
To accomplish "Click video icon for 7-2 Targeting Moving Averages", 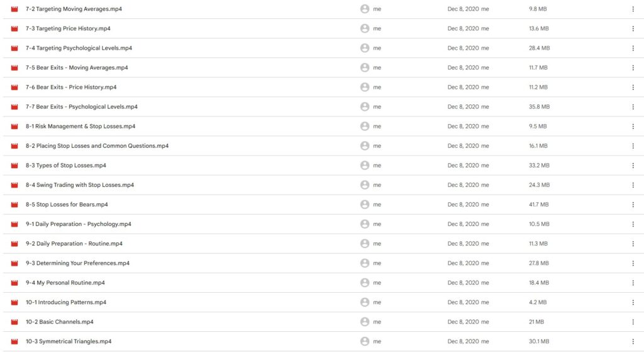I will pos(14,9).
